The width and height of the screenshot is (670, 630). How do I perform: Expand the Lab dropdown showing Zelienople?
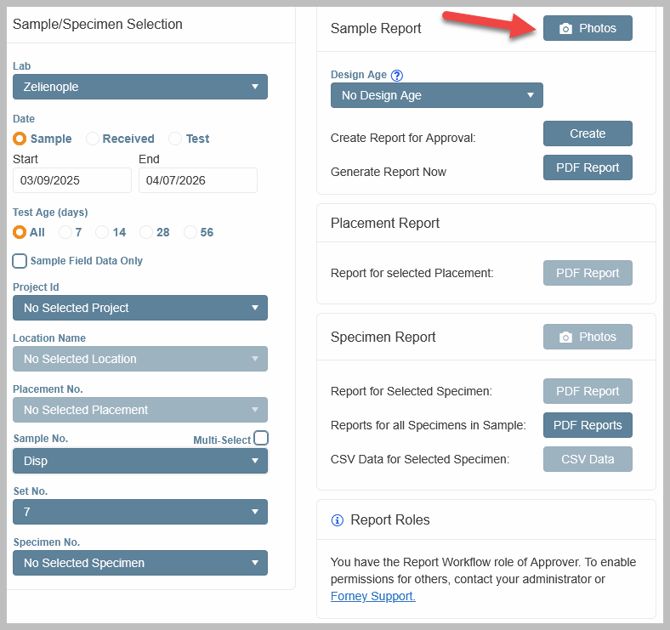coord(140,87)
